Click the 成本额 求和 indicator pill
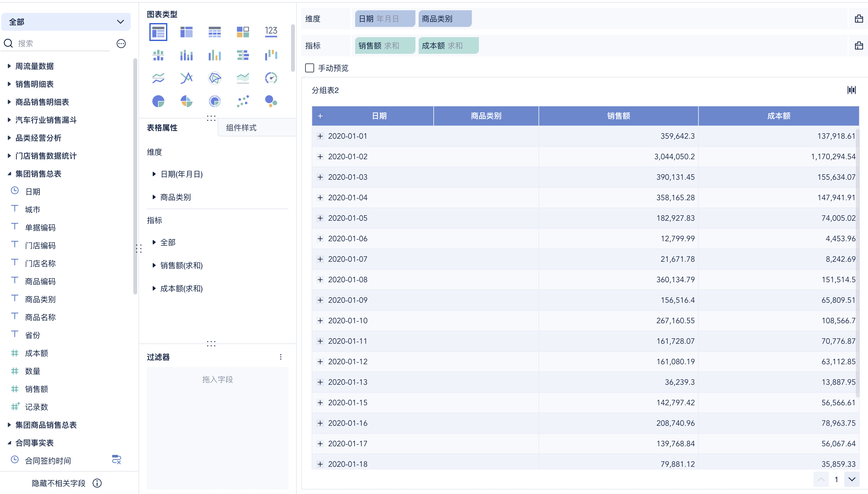This screenshot has height=494, width=868. (448, 46)
